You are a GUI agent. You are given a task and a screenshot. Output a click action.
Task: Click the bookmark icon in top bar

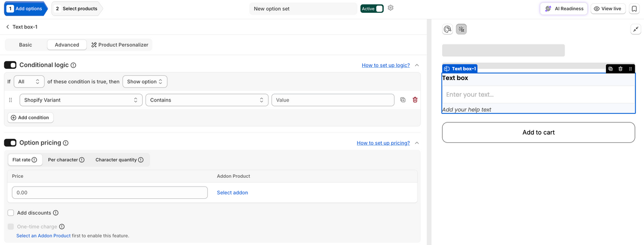click(634, 9)
